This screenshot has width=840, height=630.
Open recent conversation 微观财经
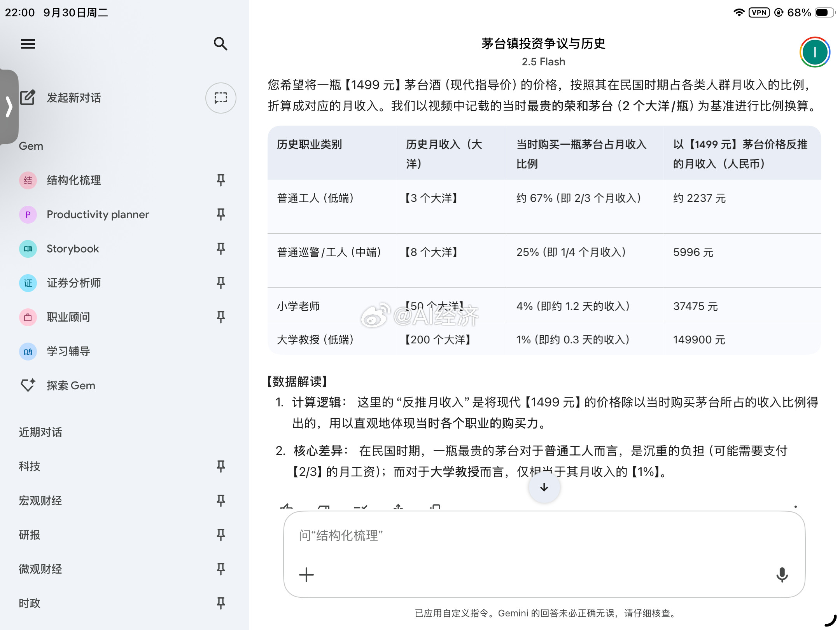click(40, 569)
